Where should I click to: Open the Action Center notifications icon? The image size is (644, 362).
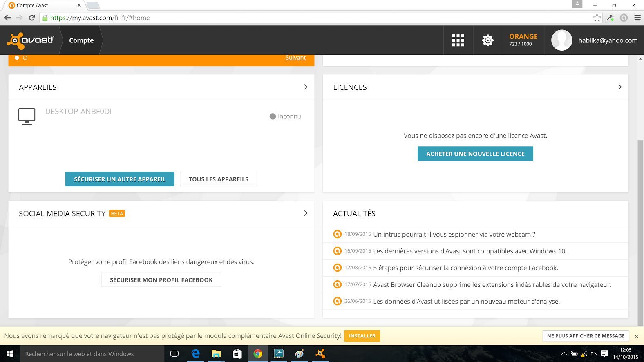[x=604, y=354]
